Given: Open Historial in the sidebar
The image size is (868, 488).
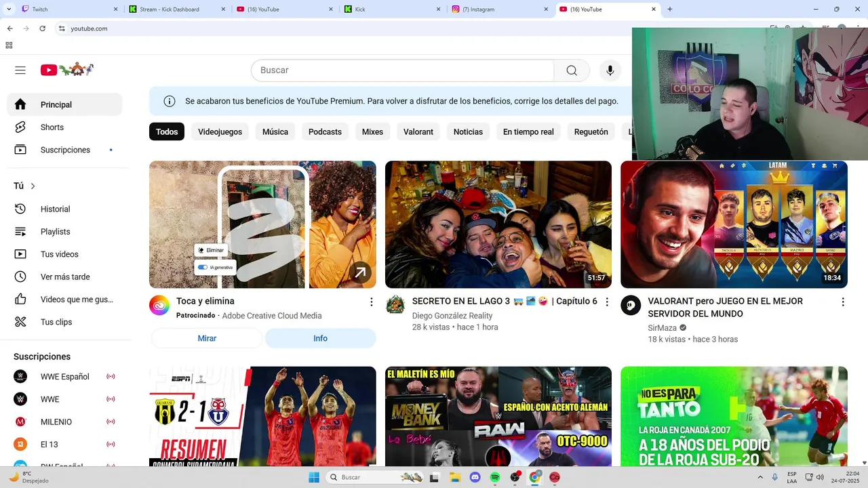Looking at the screenshot, I should point(64,209).
